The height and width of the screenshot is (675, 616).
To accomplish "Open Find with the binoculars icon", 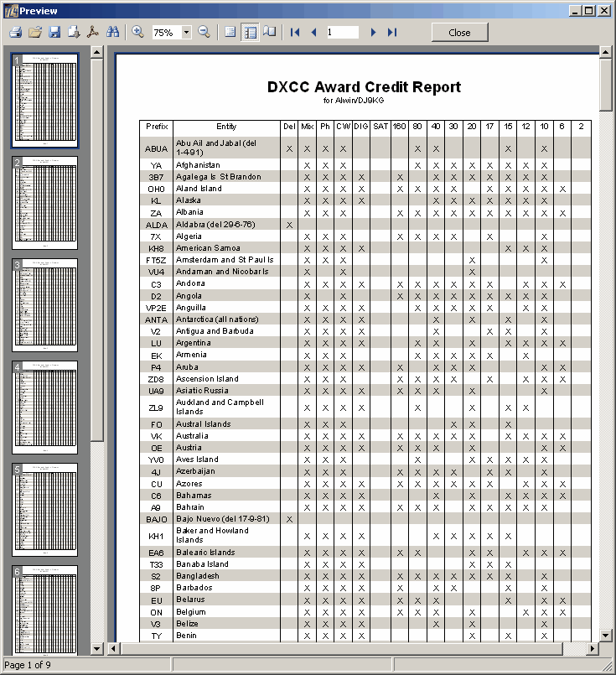I will [x=112, y=33].
